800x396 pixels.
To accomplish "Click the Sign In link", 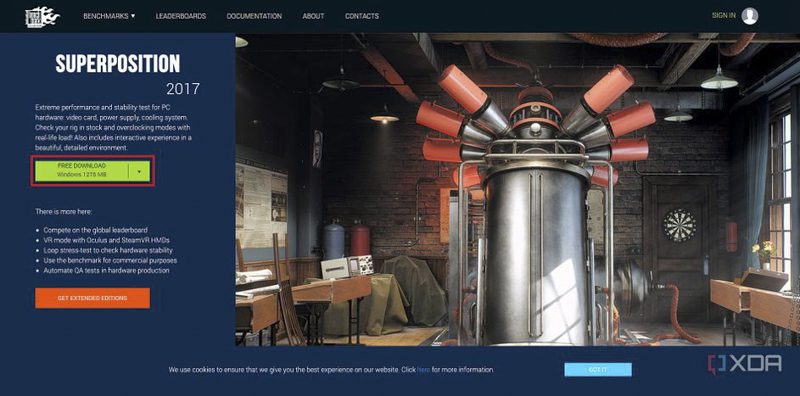I will (723, 16).
